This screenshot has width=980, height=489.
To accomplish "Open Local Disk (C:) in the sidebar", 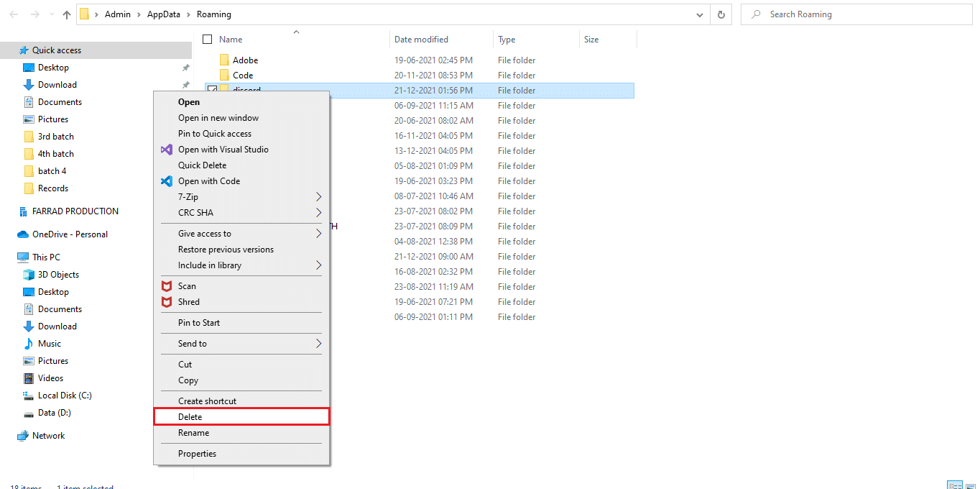I will pyautogui.click(x=65, y=396).
